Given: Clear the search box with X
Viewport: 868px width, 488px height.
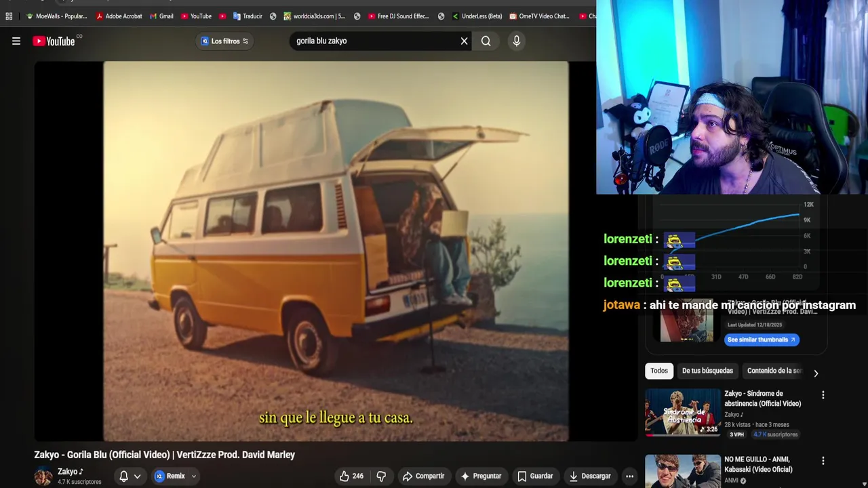Looking at the screenshot, I should tap(465, 41).
